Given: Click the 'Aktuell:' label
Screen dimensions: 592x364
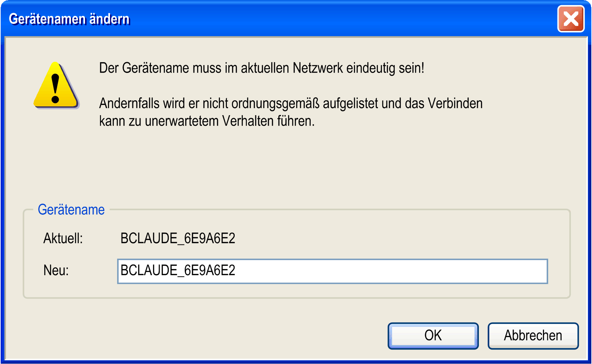Looking at the screenshot, I should tap(63, 238).
